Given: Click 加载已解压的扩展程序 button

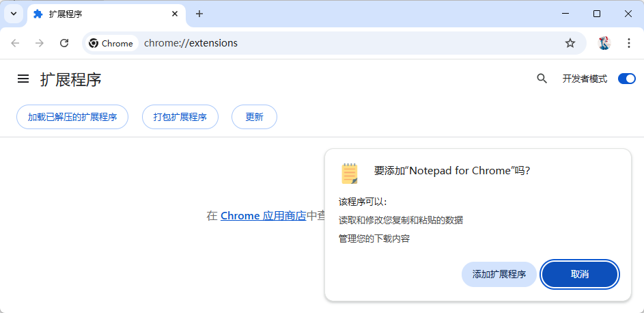Looking at the screenshot, I should point(72,117).
